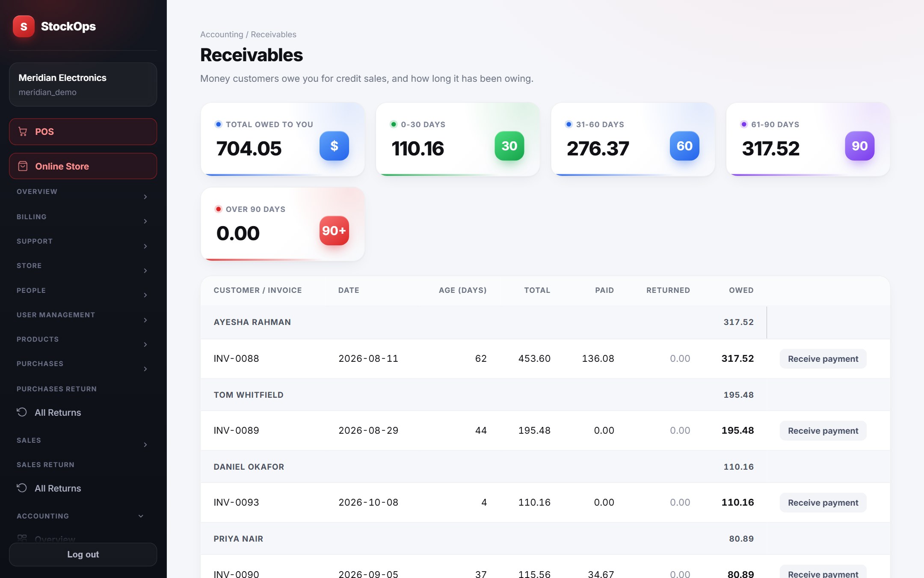
Task: Click the Tom Whitfield customer row
Action: (x=545, y=395)
